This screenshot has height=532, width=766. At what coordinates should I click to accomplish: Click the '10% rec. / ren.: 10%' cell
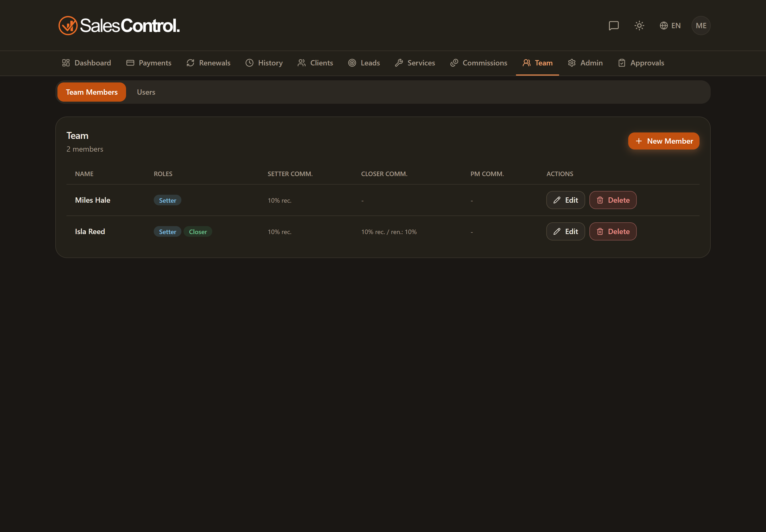[389, 232]
